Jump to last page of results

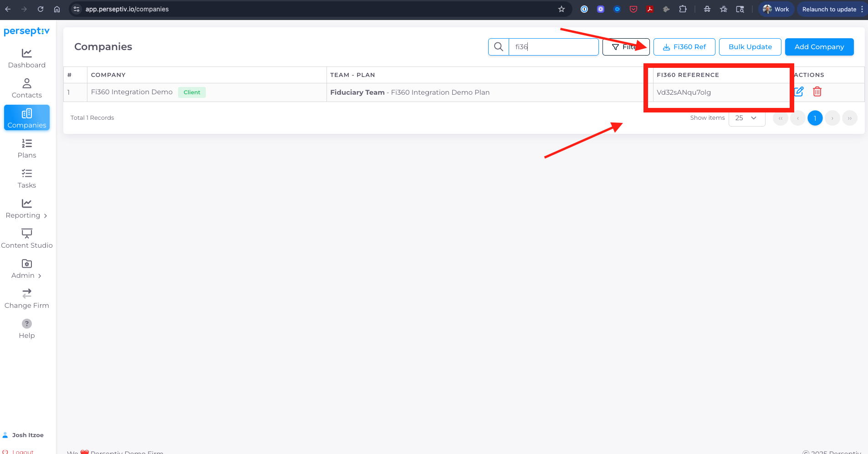coord(850,118)
